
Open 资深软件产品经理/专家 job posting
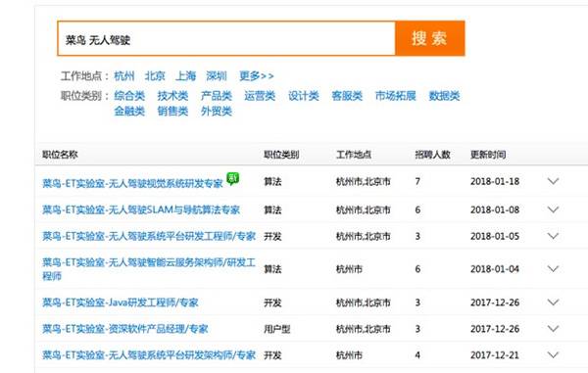(124, 329)
